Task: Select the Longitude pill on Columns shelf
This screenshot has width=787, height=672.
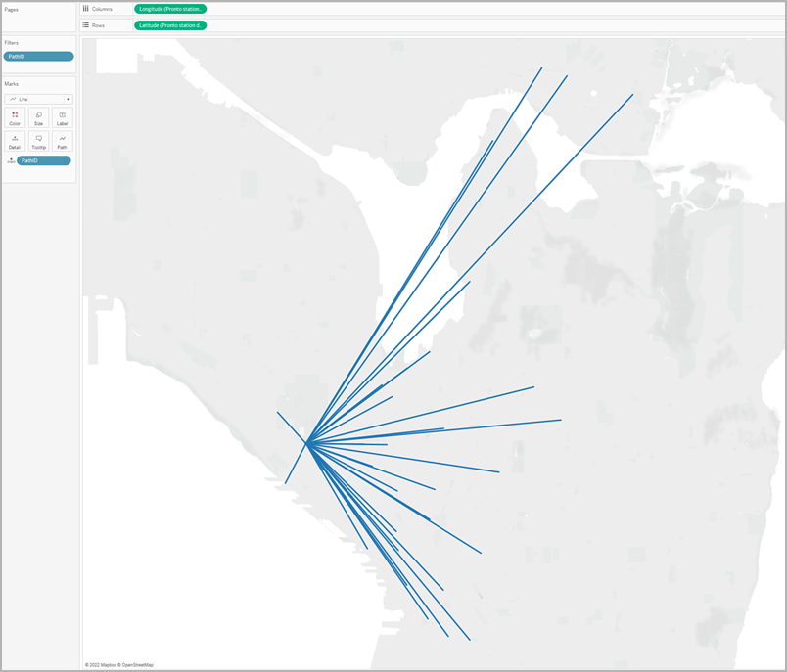Action: tap(170, 9)
